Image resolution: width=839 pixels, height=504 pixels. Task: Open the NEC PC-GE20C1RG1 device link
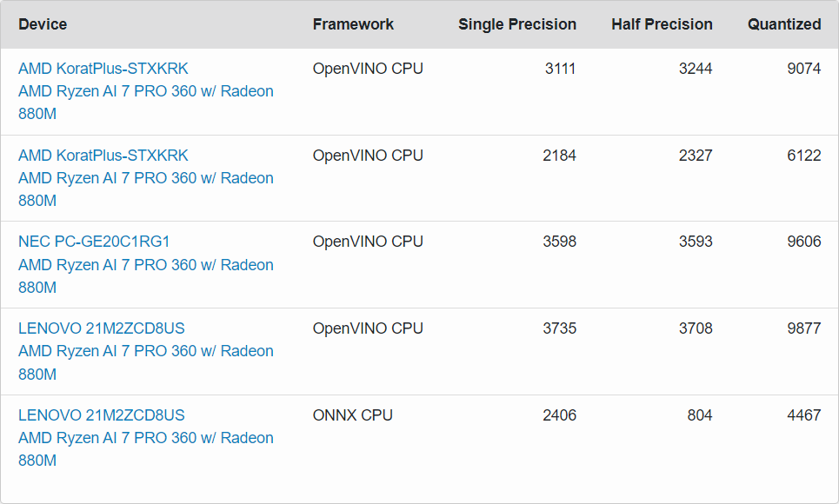click(94, 242)
